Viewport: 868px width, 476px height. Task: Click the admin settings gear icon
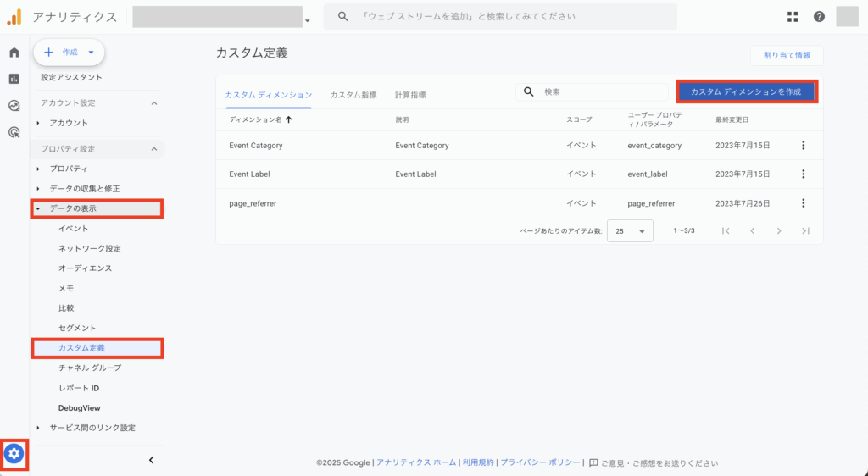pos(14,455)
